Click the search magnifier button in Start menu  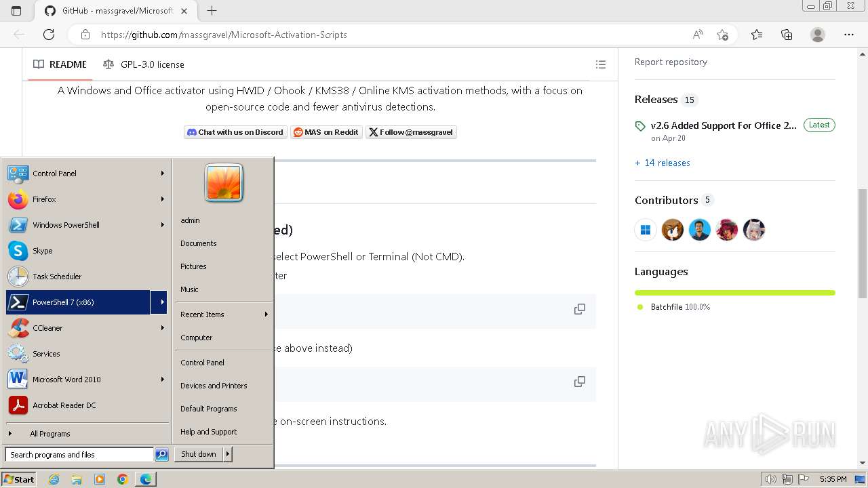(161, 455)
